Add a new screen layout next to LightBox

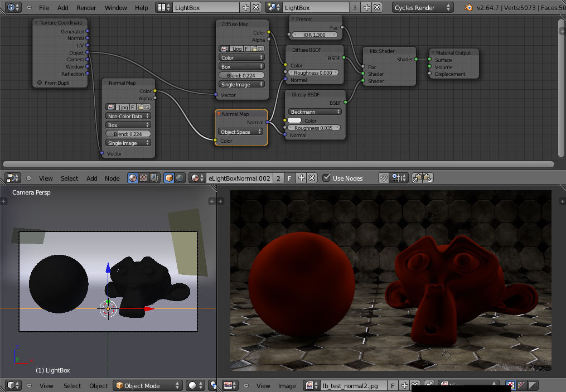246,8
